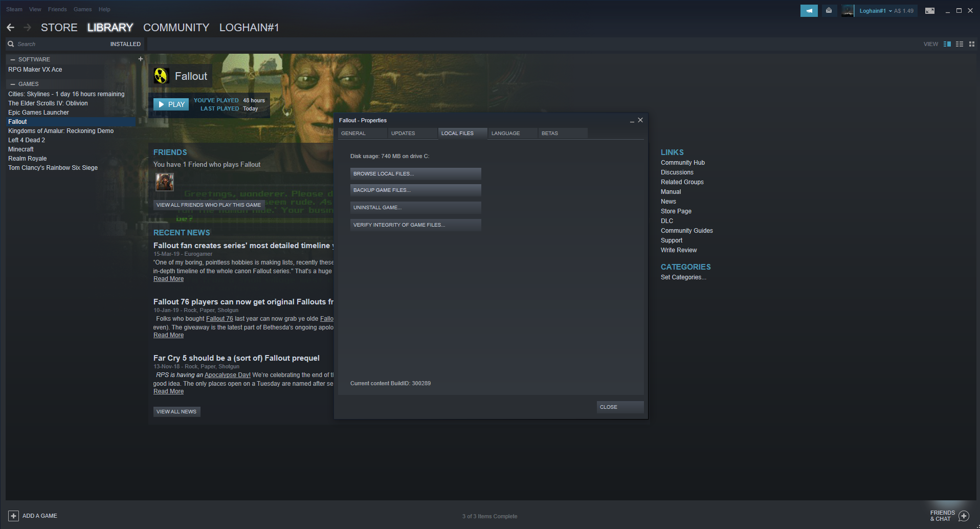
Task: Click the forward navigation arrow
Action: (x=28, y=28)
